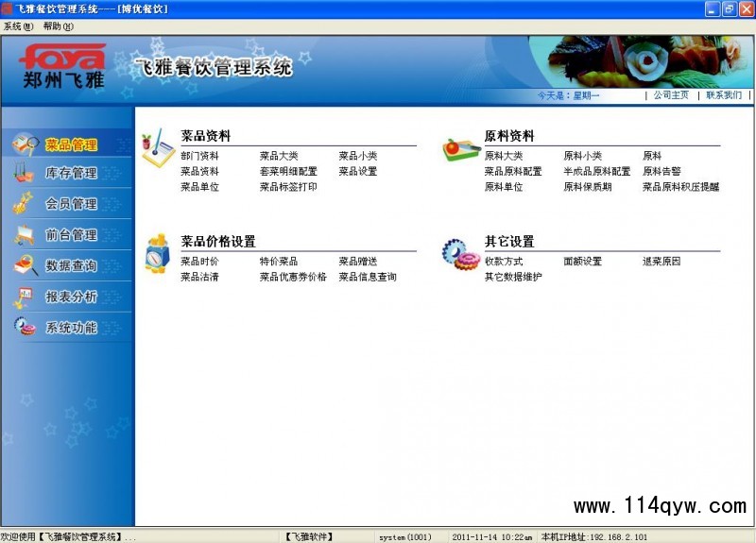This screenshot has width=756, height=543.
Task: Click the 前台管理 sidebar icon
Action: [25, 234]
